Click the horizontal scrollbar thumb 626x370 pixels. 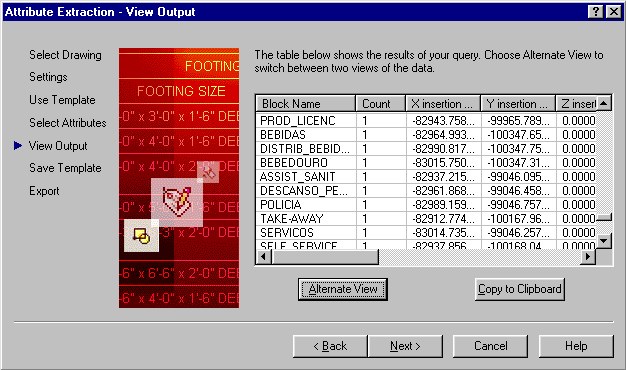point(325,257)
